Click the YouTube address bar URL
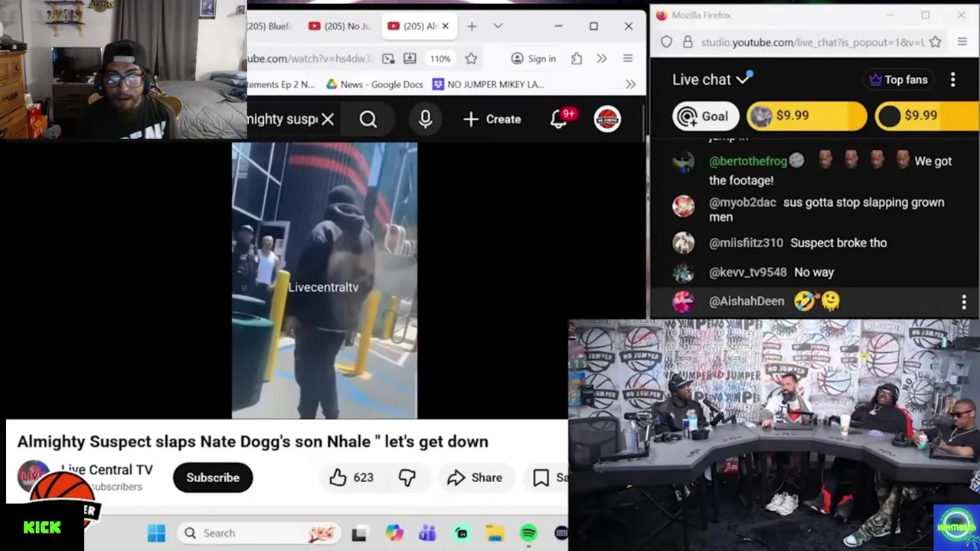The image size is (980, 551). click(309, 59)
